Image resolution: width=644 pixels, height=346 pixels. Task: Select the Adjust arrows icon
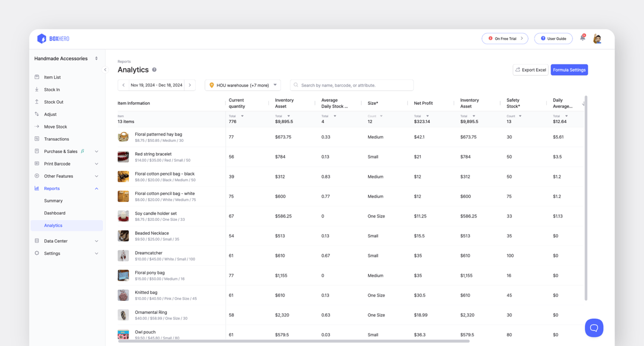click(38, 114)
